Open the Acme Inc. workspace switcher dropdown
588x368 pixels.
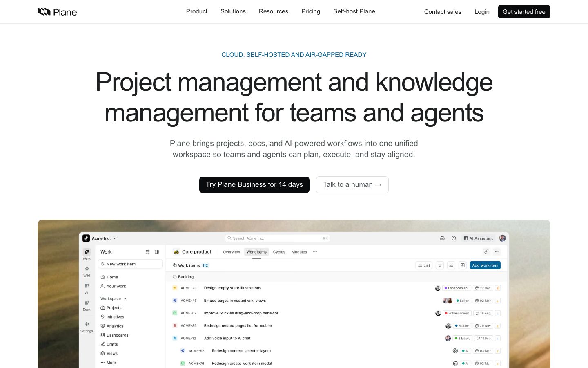pyautogui.click(x=104, y=238)
